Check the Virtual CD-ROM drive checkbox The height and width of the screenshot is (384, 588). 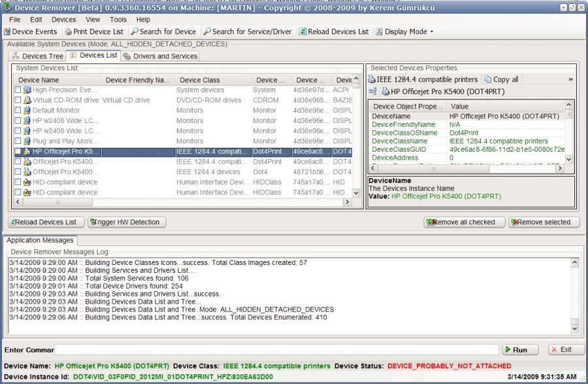18,100
